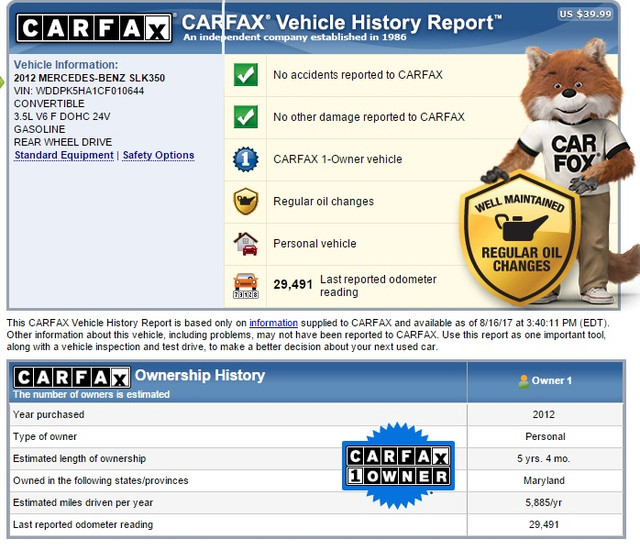The height and width of the screenshot is (549, 640).
Task: Click the Well Maintained Regular Oil Changes shield
Action: [x=520, y=238]
